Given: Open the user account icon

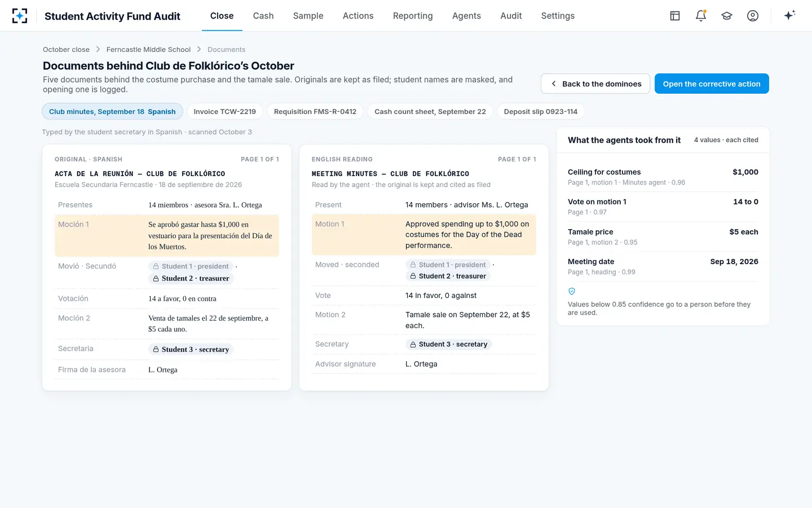Looking at the screenshot, I should tap(753, 16).
